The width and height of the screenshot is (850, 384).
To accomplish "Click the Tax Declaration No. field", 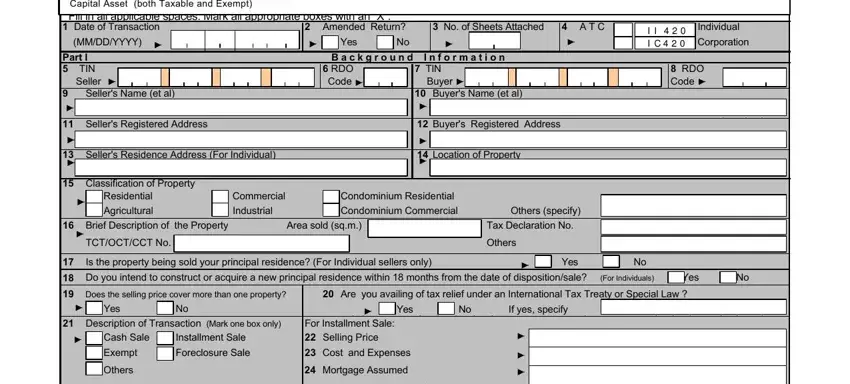I will (693, 227).
